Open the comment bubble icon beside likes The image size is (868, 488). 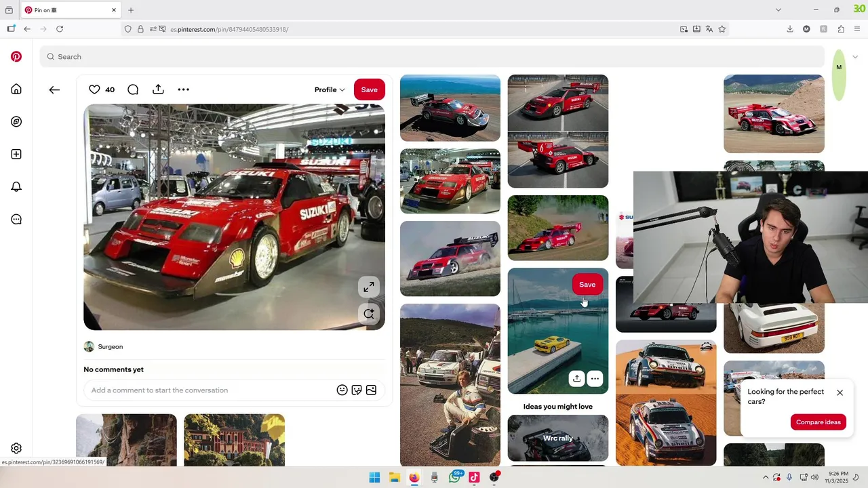tap(133, 89)
